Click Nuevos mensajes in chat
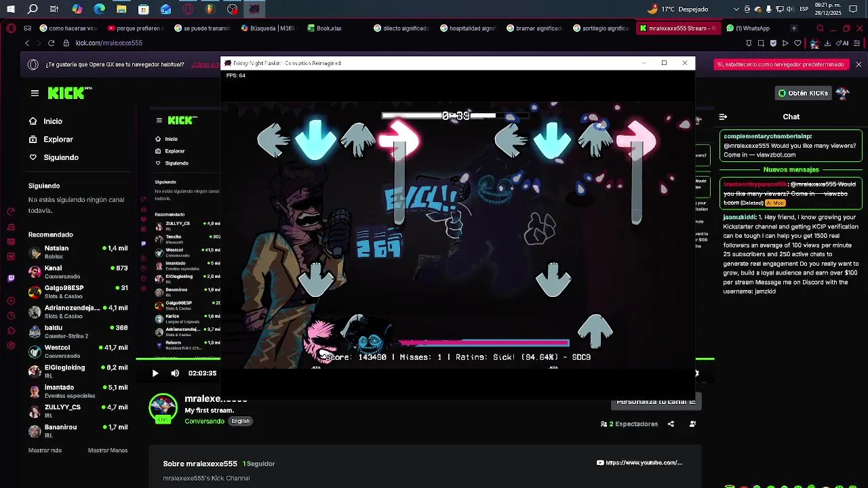868x488 pixels. pyautogui.click(x=791, y=170)
